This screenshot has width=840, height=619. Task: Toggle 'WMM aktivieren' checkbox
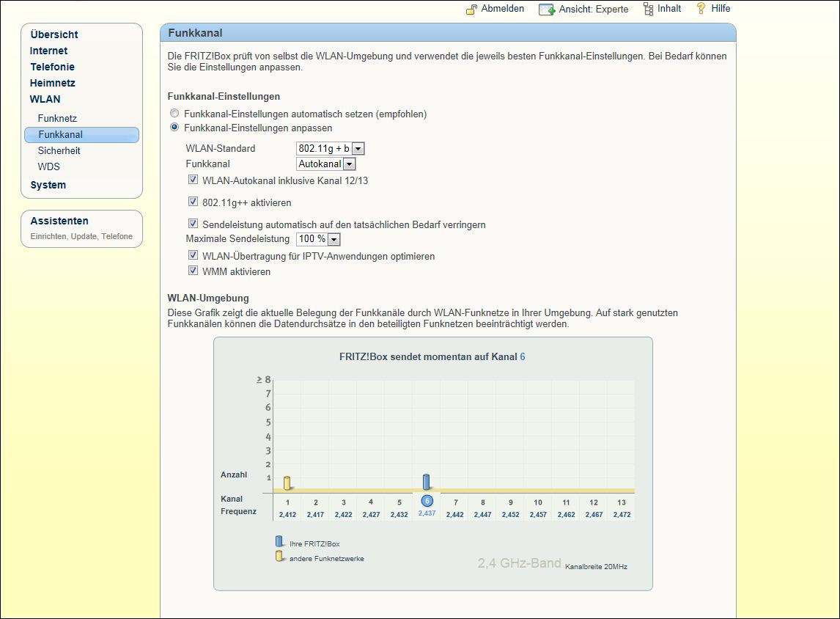click(x=193, y=271)
